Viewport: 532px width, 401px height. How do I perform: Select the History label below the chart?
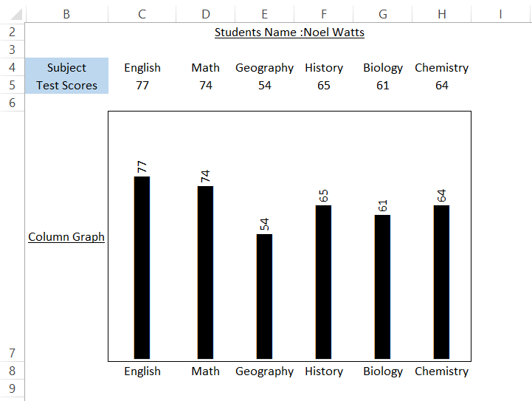pyautogui.click(x=324, y=371)
